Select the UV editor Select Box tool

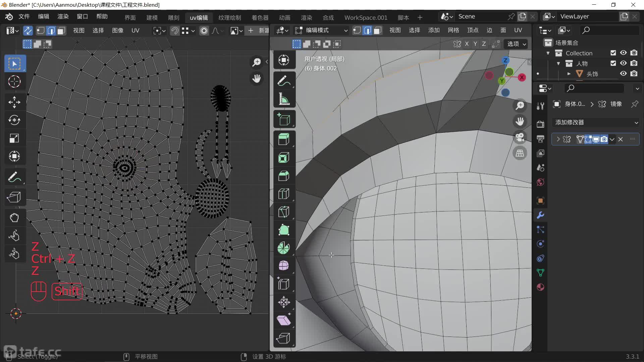(x=14, y=63)
